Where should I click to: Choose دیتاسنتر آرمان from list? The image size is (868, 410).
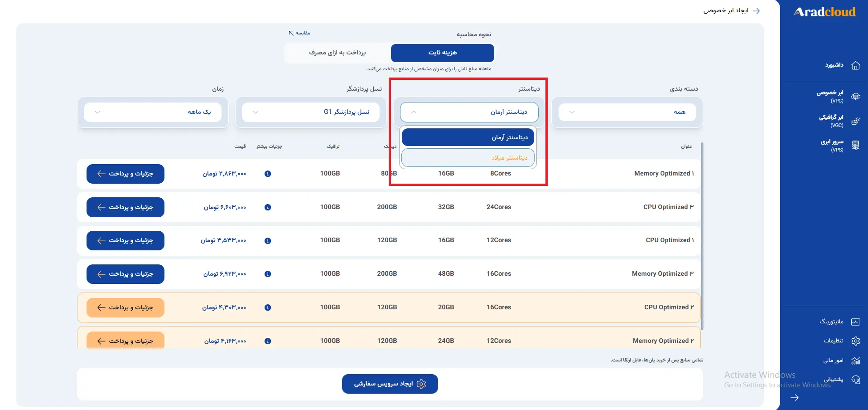[468, 137]
